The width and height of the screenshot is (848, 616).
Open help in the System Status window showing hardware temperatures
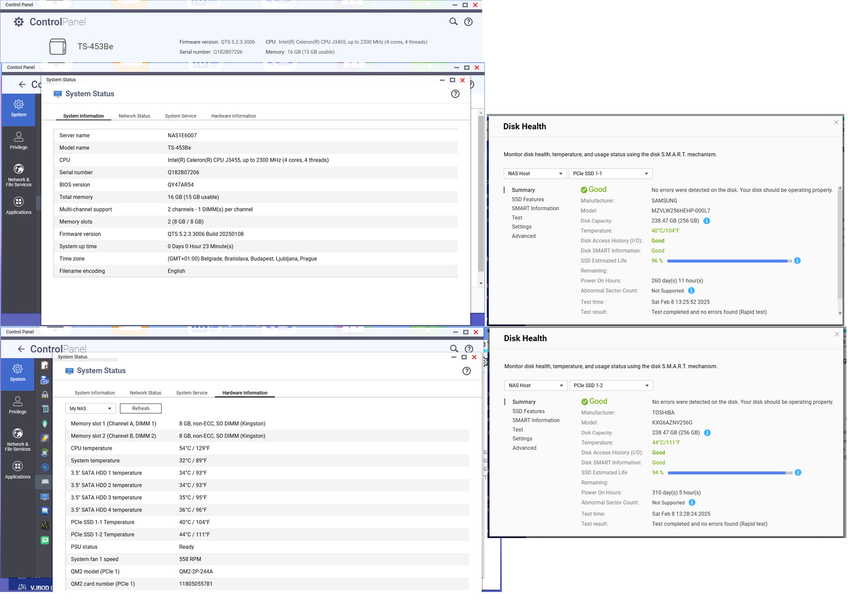coord(467,371)
